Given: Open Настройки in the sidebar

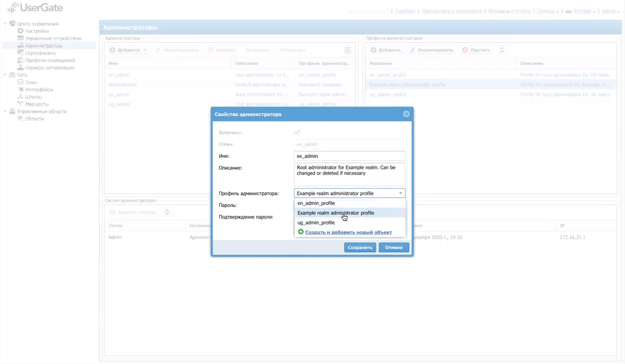Looking at the screenshot, I should (x=37, y=31).
